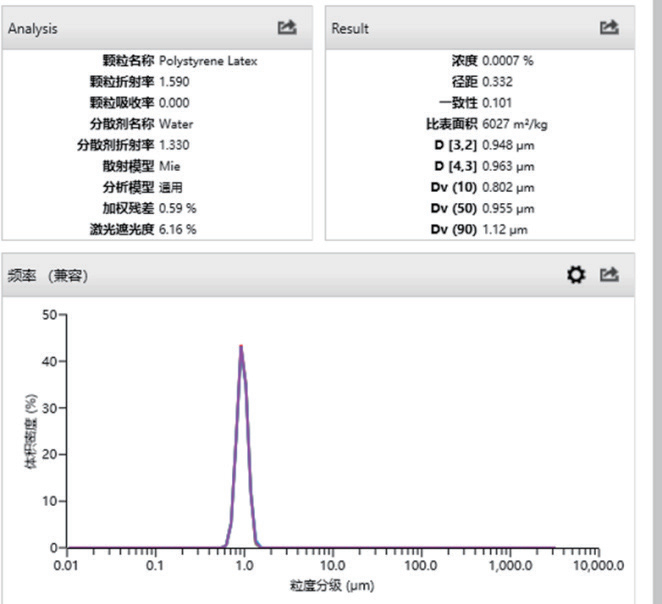Click the Dv (50) result value
Image resolution: width=662 pixels, height=604 pixels.
(508, 209)
